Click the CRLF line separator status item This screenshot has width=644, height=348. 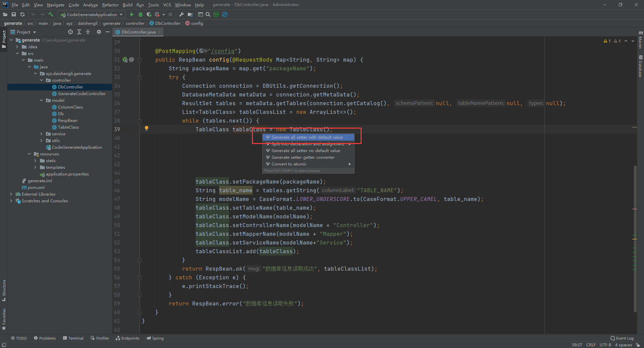(x=591, y=345)
